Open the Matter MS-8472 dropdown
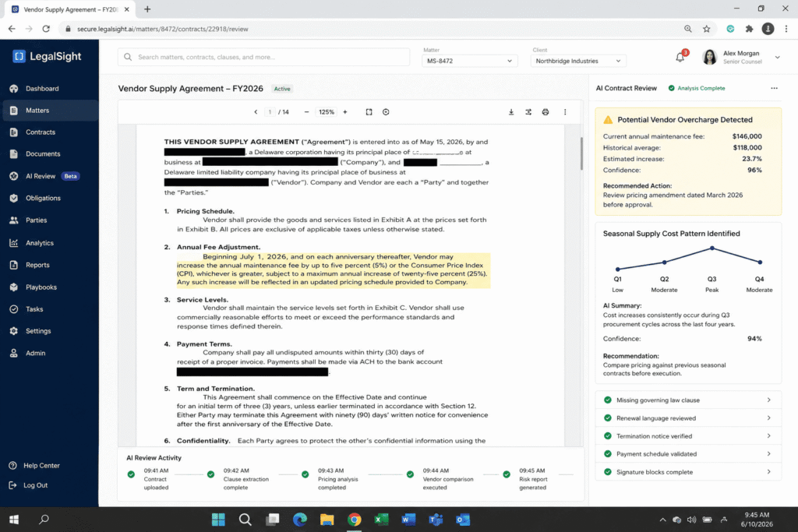This screenshot has height=532, width=798. (x=469, y=61)
